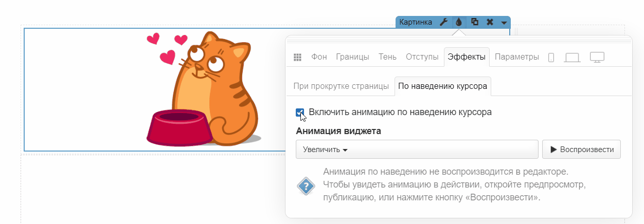
Task: Select the mobile phone device icon
Action: tap(551, 58)
